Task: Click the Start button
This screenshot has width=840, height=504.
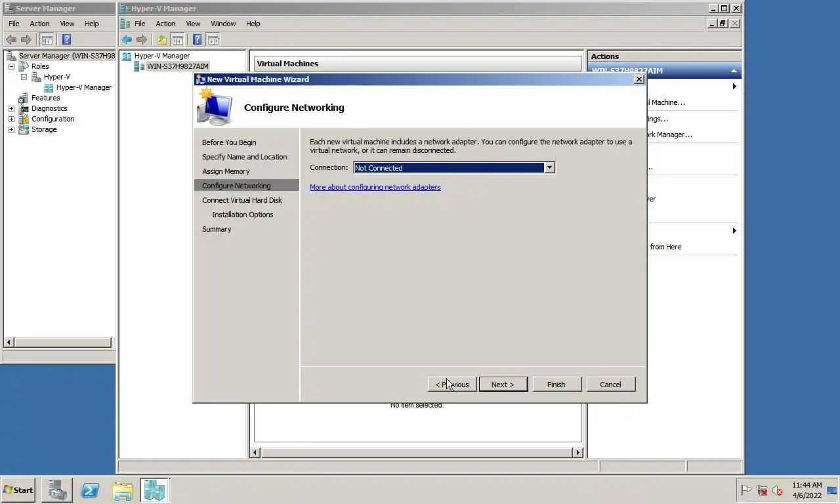Action: pos(18,490)
